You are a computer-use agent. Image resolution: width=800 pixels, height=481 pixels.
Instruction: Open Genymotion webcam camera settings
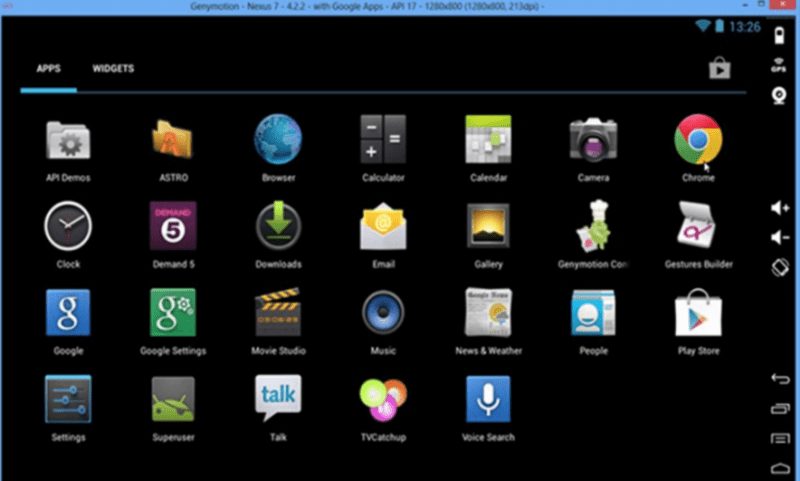tap(779, 95)
